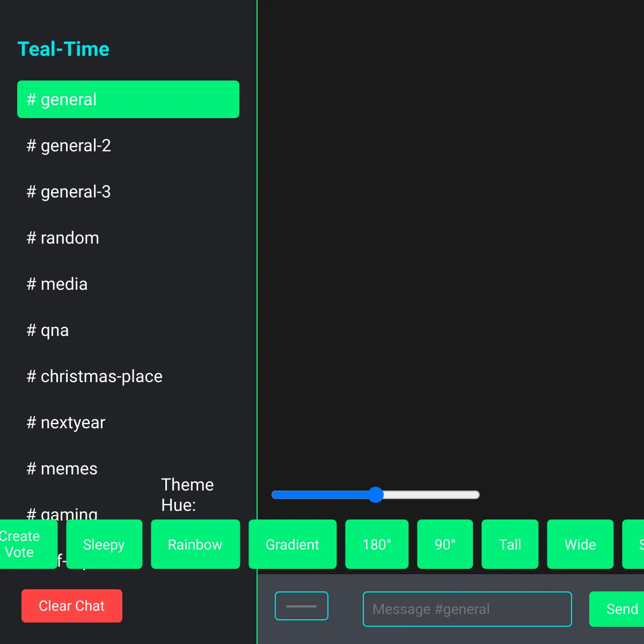
Task: Apply the Gradient effect
Action: [x=292, y=544]
